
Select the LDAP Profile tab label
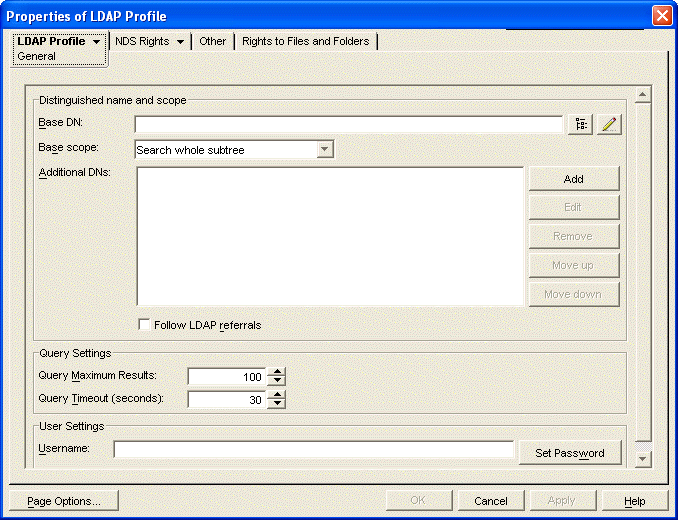(x=51, y=41)
